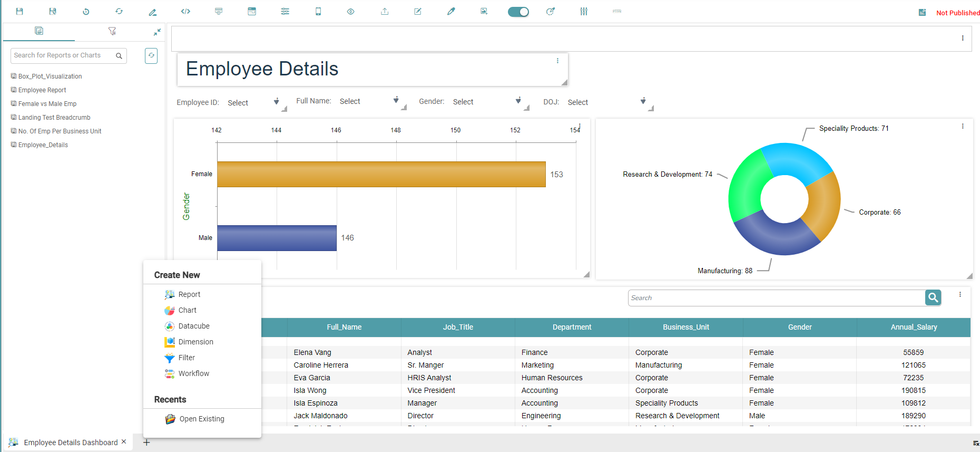Screen dimensions: 980x452
Task: Open the Gender filter dropdown
Action: (x=518, y=101)
